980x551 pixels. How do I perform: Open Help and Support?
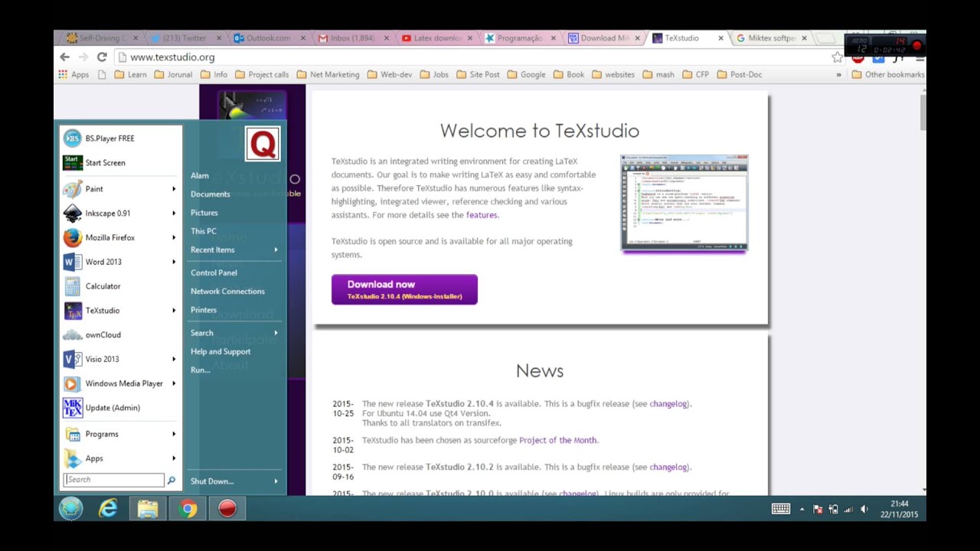[220, 352]
